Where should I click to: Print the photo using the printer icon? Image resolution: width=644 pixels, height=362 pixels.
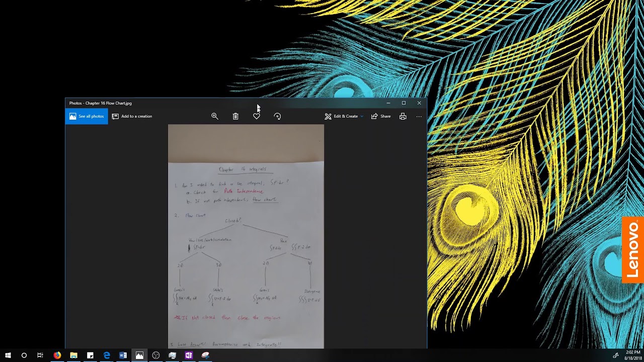tap(403, 116)
